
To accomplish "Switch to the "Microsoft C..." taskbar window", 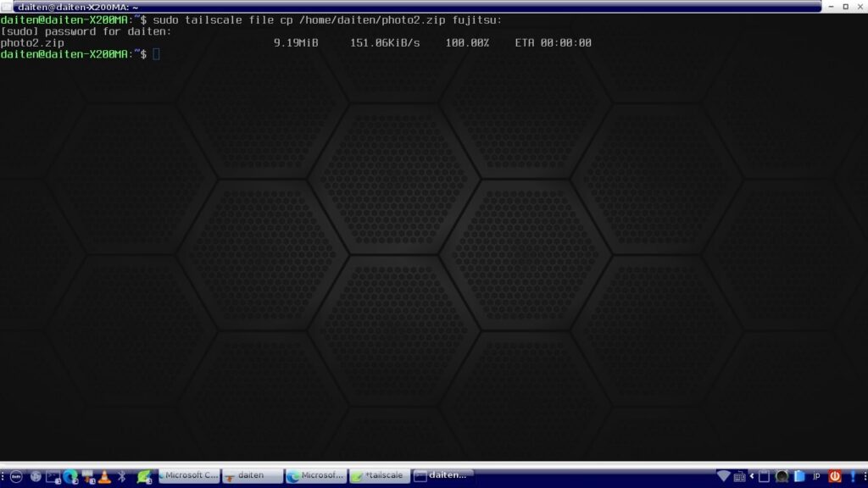I will (188, 476).
